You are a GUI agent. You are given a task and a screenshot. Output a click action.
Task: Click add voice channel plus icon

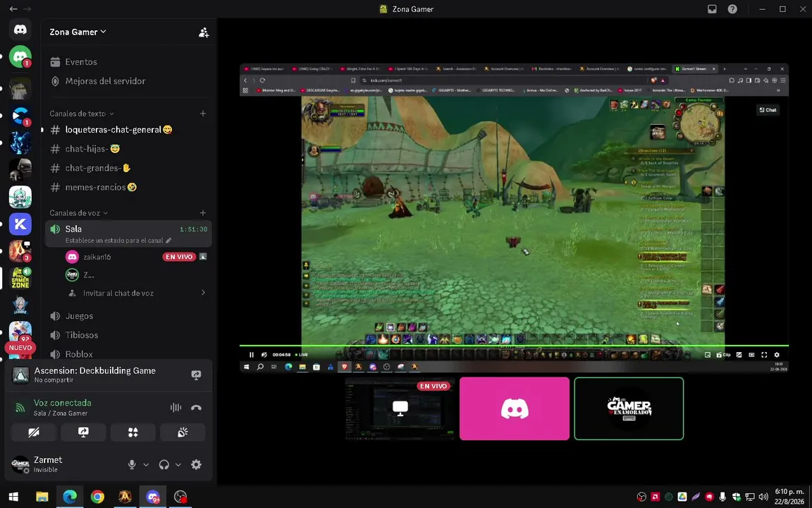point(203,213)
